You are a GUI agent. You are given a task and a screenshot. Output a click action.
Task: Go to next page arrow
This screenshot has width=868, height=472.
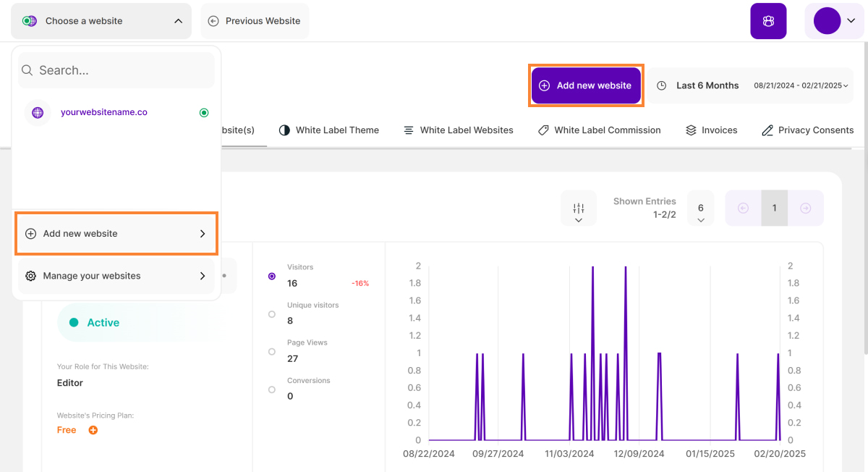click(805, 208)
